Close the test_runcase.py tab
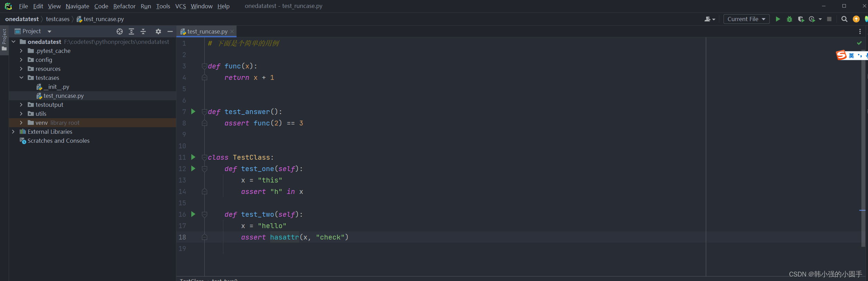Viewport: 868px width, 281px height. pos(232,31)
